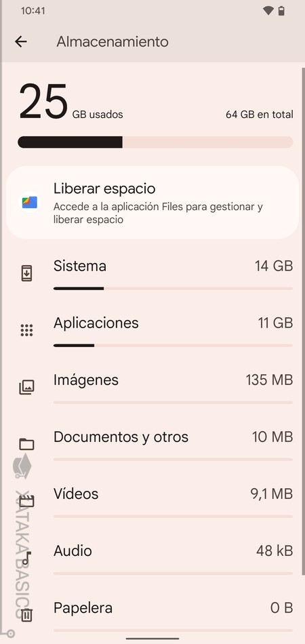Click the Sistema usage progress bar

coord(173,289)
